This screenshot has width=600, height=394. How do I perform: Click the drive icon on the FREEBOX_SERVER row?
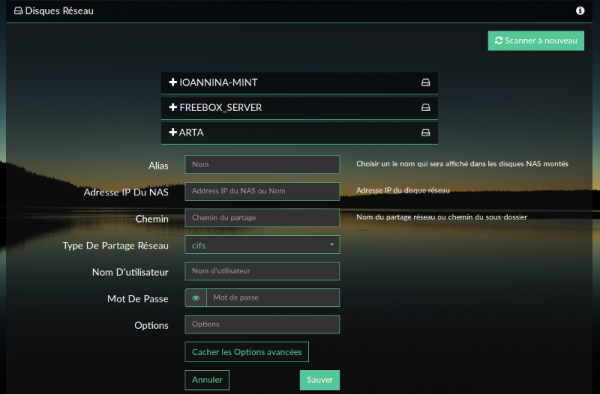(426, 107)
